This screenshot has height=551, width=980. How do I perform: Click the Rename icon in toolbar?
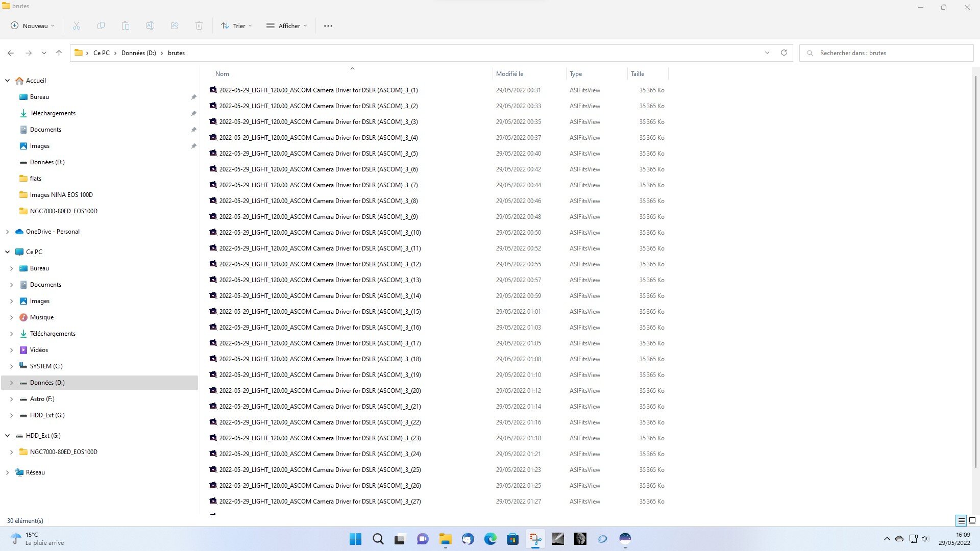[150, 26]
